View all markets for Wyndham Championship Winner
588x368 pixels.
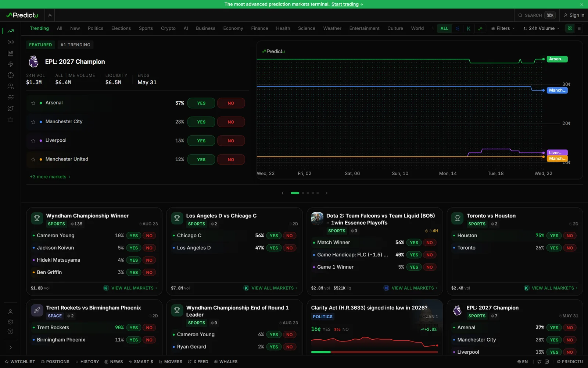point(134,288)
